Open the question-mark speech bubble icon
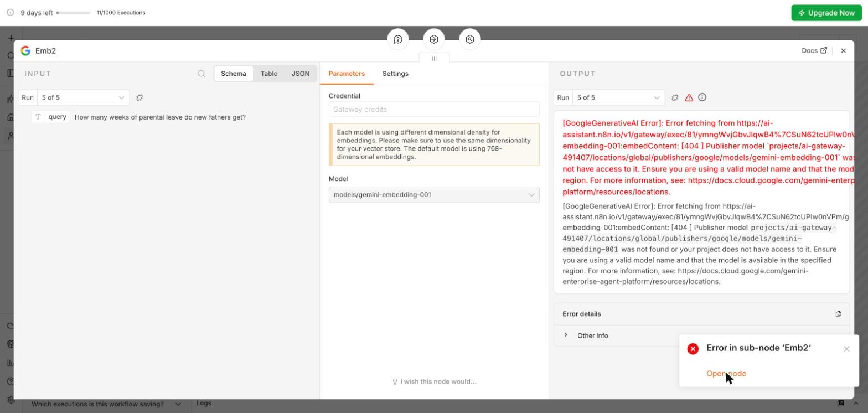The height and width of the screenshot is (413, 868). pos(398,39)
